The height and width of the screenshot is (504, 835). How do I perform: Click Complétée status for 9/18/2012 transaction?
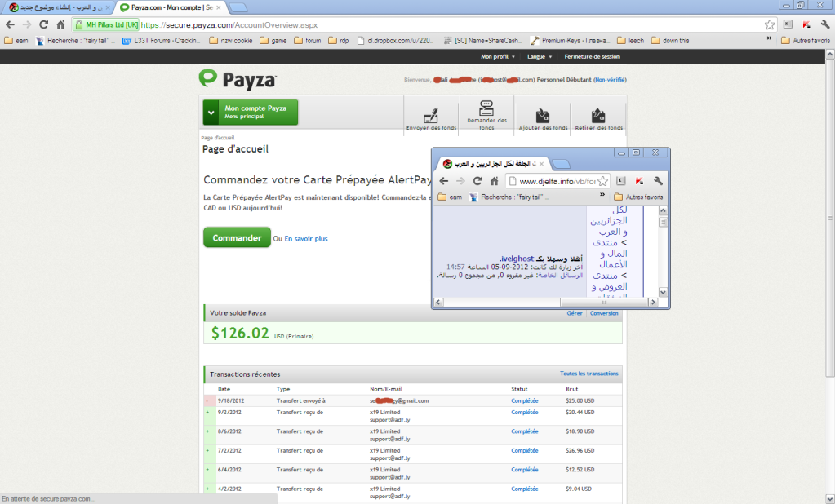coord(525,400)
